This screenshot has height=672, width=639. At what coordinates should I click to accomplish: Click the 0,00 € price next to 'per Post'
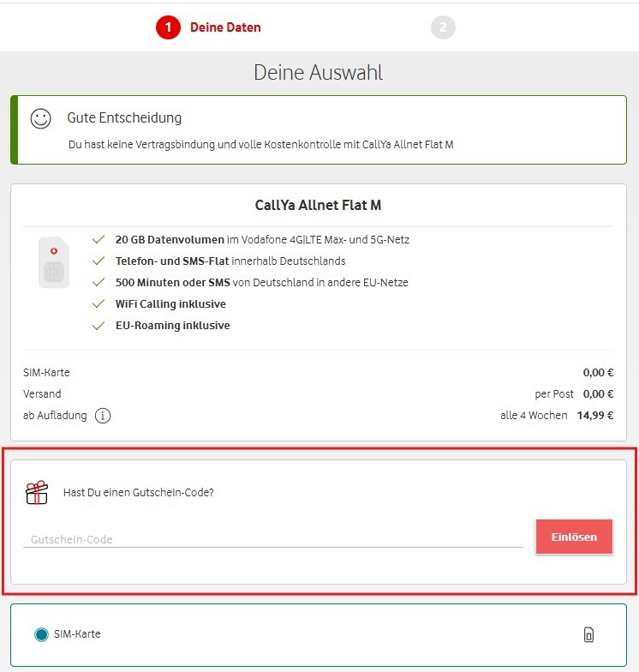pos(598,394)
